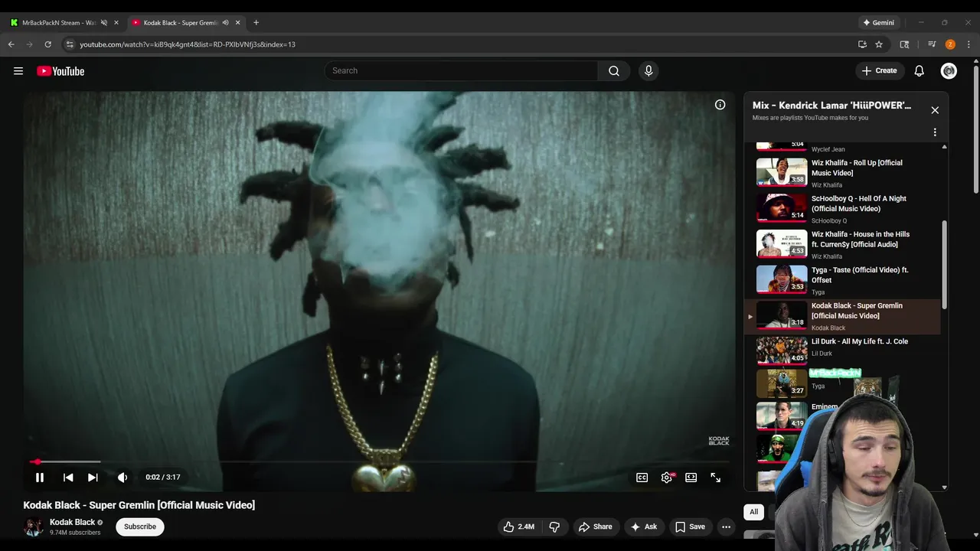Switch to theater mode

[x=691, y=478]
